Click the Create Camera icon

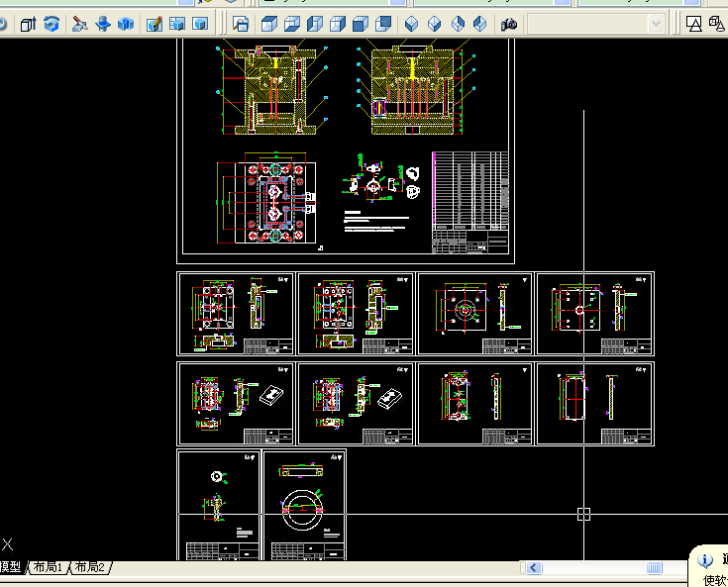[509, 24]
